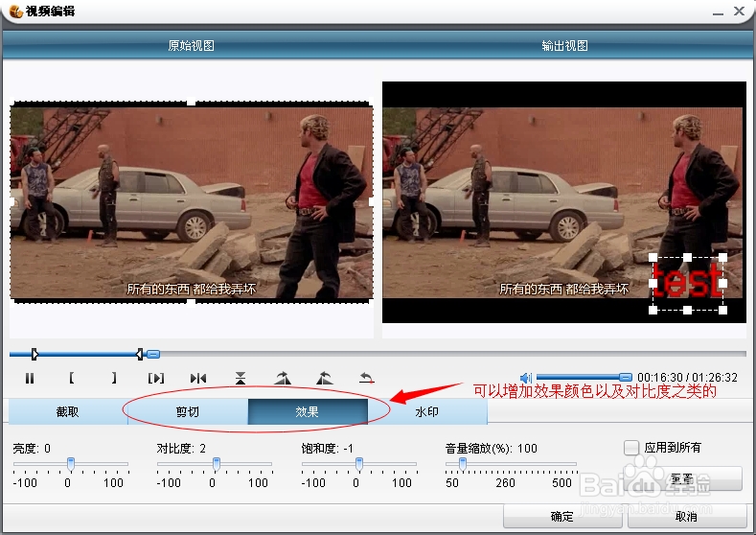Cancel with the 取消 button
This screenshot has height=535, width=756.
click(687, 517)
